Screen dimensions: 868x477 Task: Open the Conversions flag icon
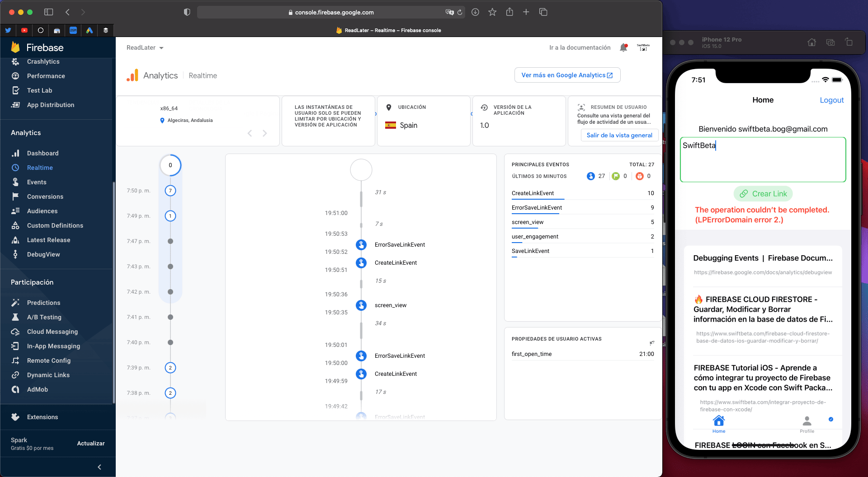[15, 196]
